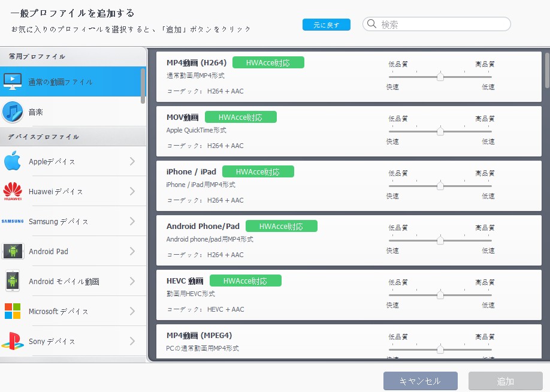Expand the Huawei デバイス chevron
This screenshot has height=392, width=550.
[132, 191]
